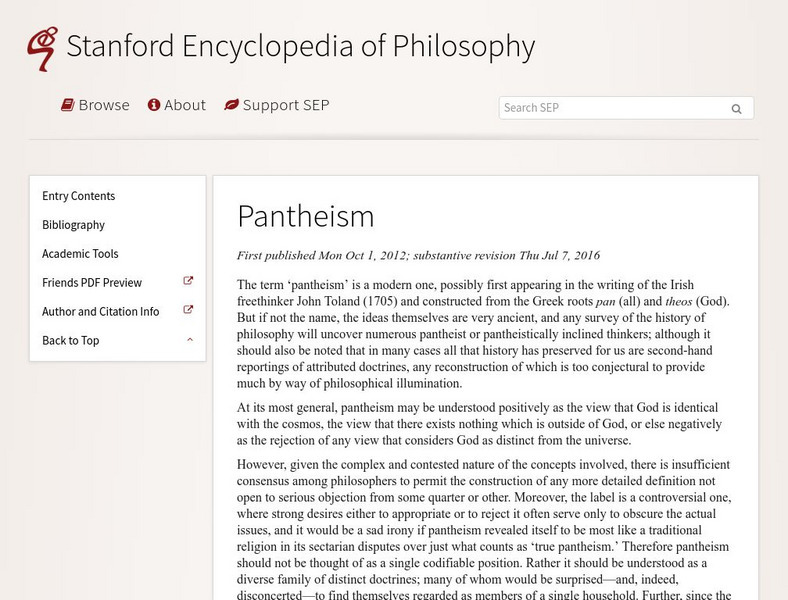Open the Support SEP menu
This screenshot has height=600, width=788.
point(286,105)
